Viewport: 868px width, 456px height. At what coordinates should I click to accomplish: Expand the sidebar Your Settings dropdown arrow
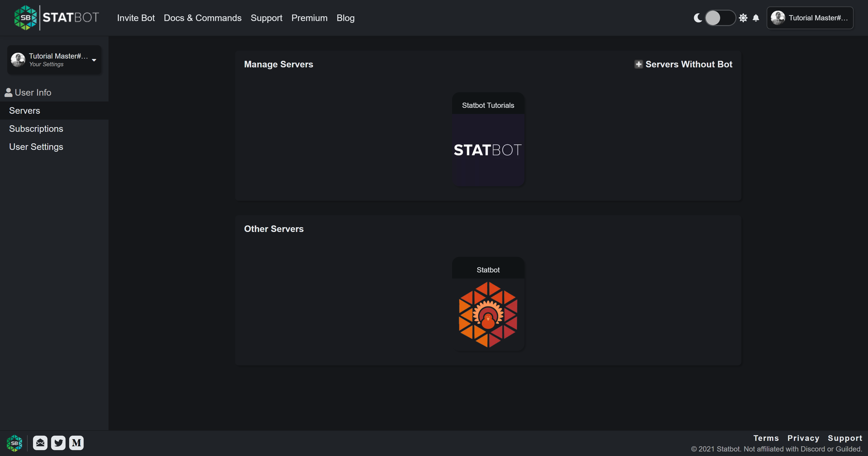click(94, 60)
